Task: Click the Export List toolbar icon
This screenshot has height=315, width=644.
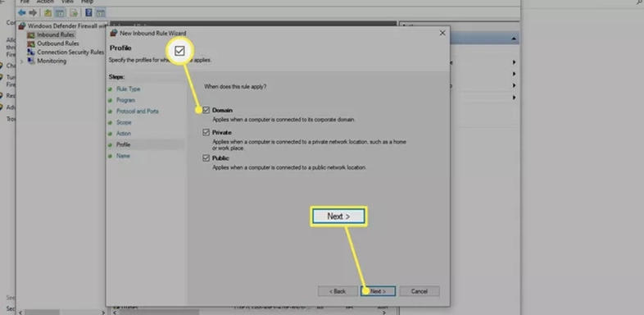Action: tap(74, 13)
